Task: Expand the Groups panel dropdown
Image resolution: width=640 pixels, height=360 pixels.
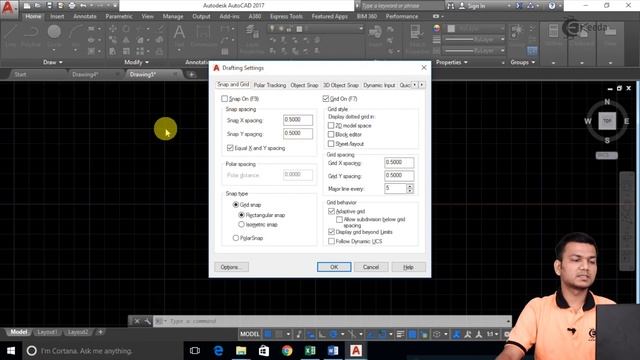Action: [522, 62]
